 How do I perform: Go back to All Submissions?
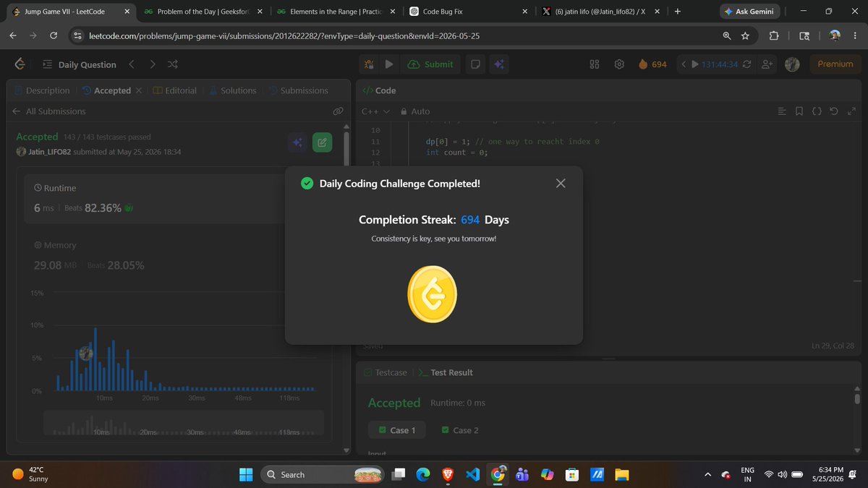coord(49,111)
